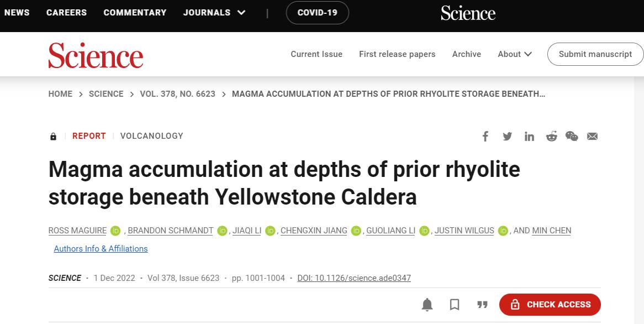This screenshot has height=324, width=644.
Task: Go to First release papers
Action: click(397, 54)
